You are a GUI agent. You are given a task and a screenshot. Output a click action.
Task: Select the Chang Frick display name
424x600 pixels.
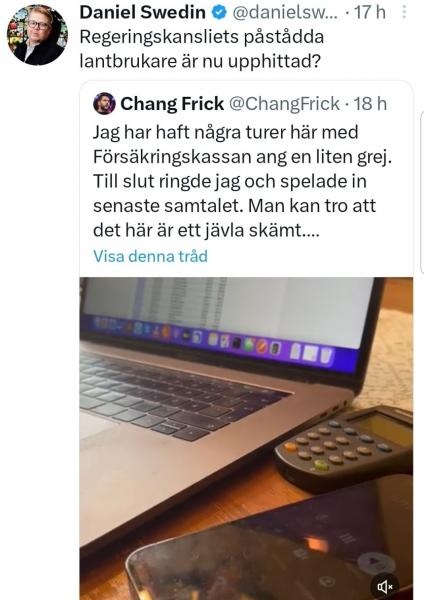click(172, 104)
